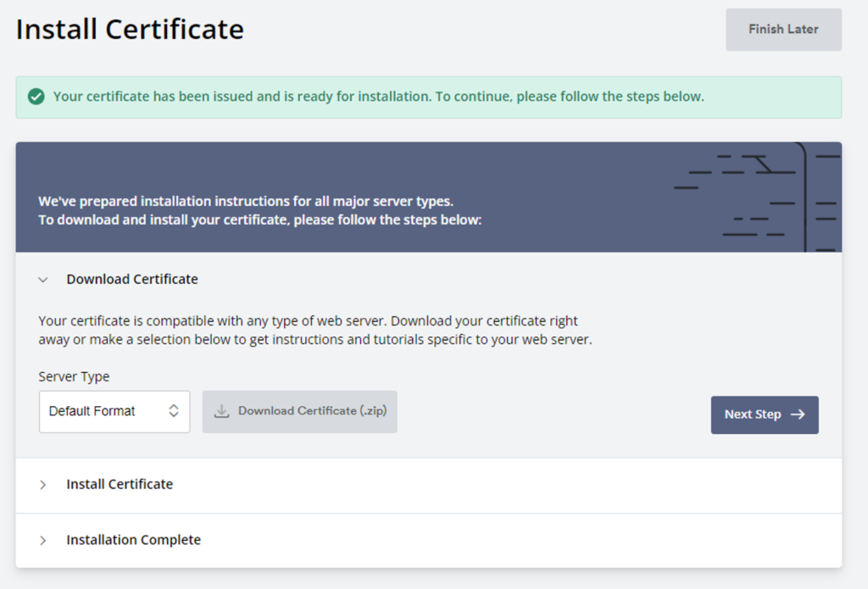Open the Installation Complete accordion header

tap(133, 539)
